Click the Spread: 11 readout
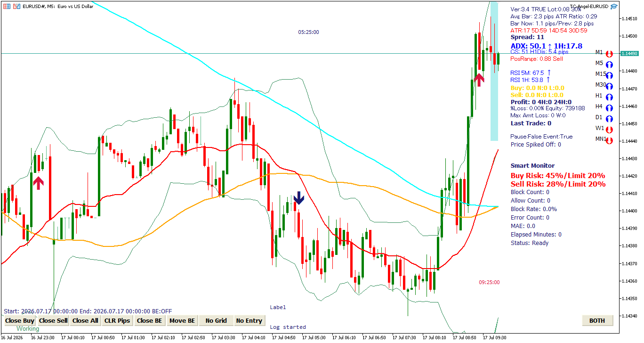This screenshot has width=644, height=343. click(527, 37)
